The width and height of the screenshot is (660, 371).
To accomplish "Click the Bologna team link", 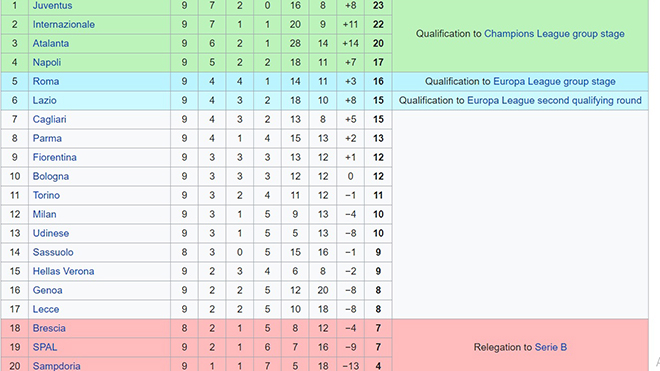I will 51,176.
